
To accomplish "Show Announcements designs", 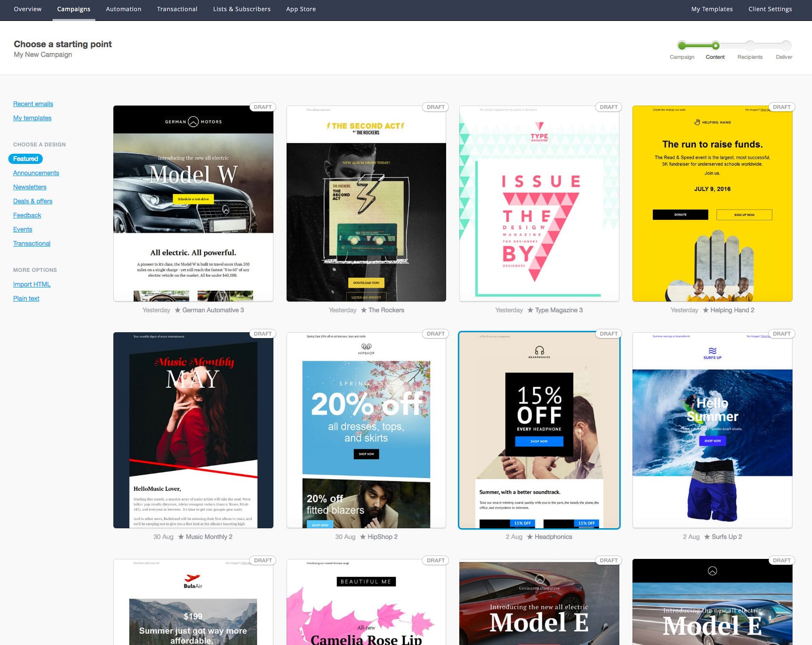I will coord(36,173).
